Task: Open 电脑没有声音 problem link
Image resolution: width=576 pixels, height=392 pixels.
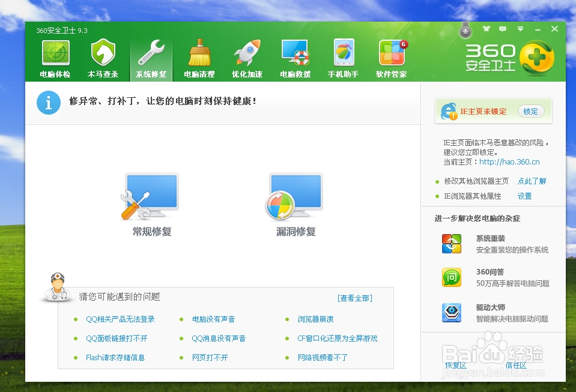Action: [213, 319]
